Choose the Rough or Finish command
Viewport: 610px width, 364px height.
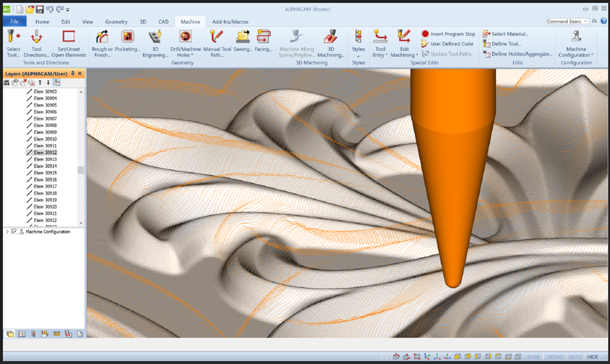pyautogui.click(x=102, y=38)
